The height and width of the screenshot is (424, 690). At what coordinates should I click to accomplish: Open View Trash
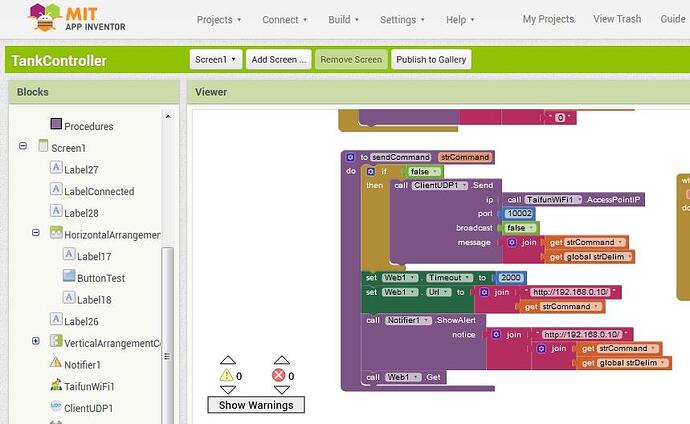tap(617, 19)
